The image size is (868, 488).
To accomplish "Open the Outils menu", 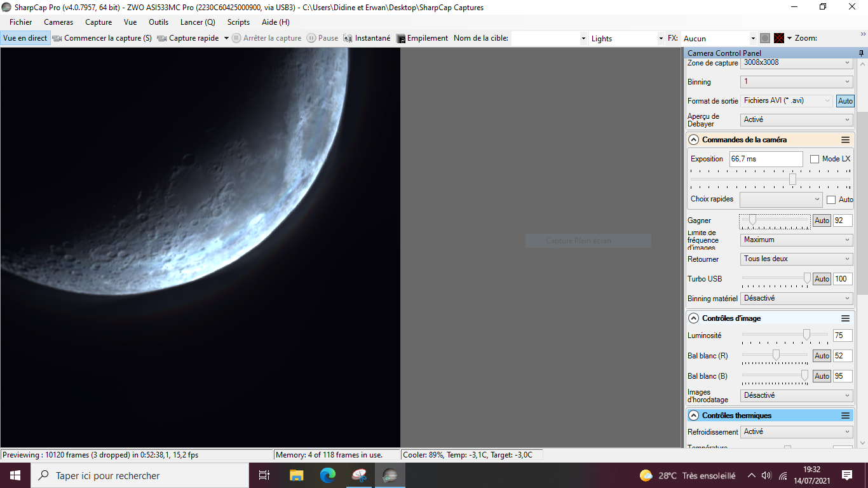I will pos(159,22).
